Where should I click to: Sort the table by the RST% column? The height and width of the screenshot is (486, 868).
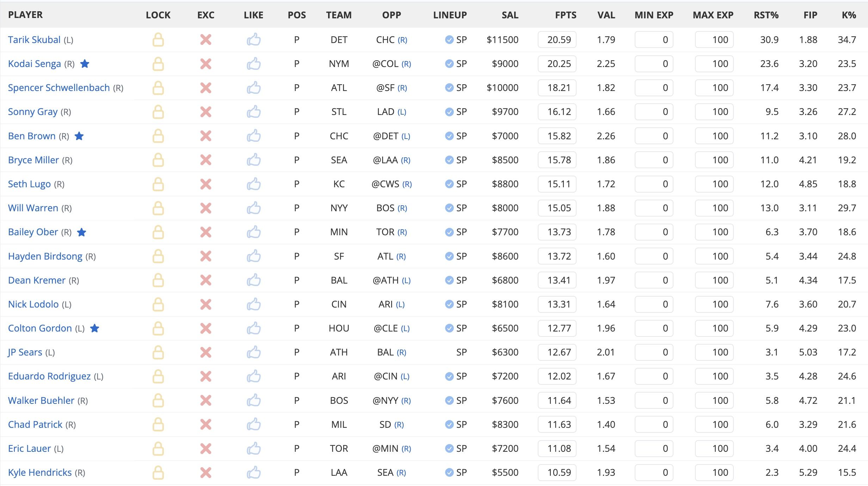(766, 15)
